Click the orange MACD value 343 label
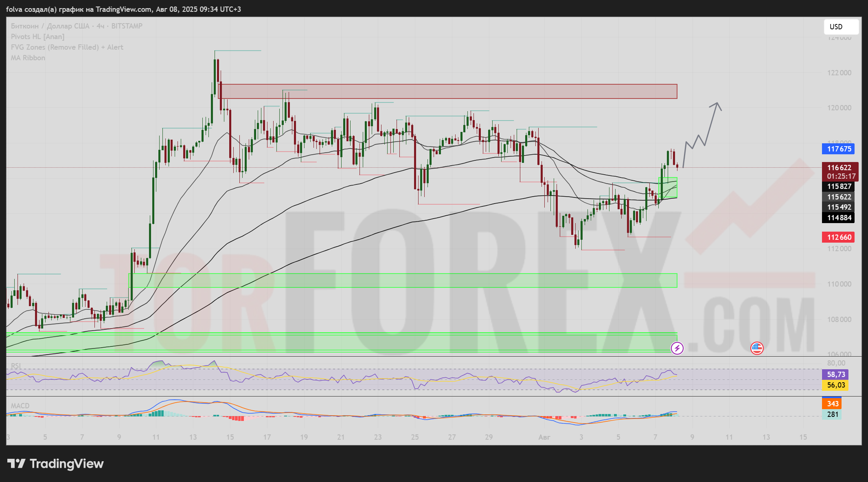868x482 pixels. (x=832, y=403)
